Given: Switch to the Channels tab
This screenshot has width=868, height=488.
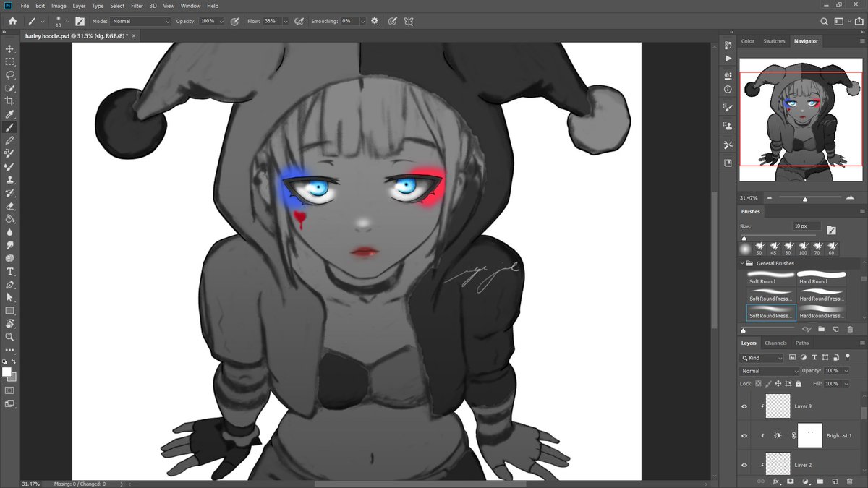Looking at the screenshot, I should 775,343.
